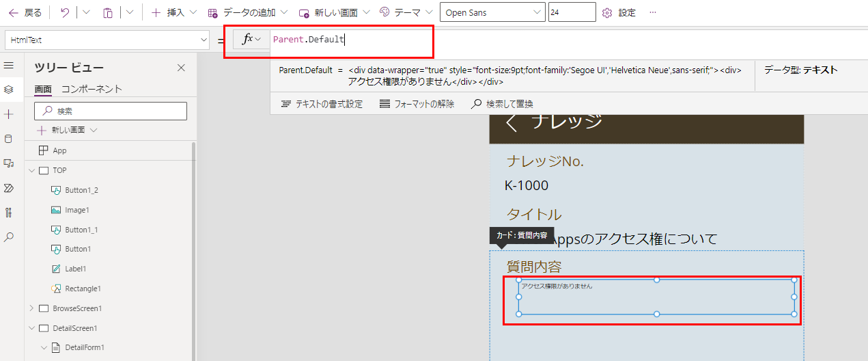The height and width of the screenshot is (361, 868).
Task: Open the テーマ menu
Action: (406, 12)
